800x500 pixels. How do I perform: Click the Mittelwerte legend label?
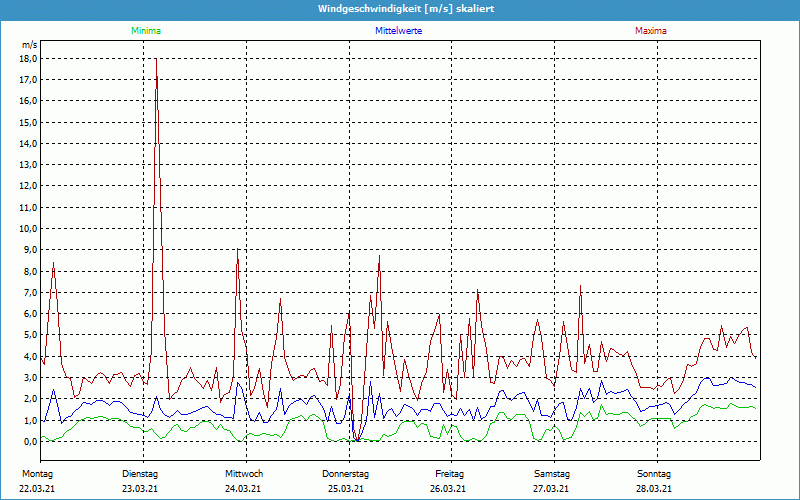[x=398, y=31]
